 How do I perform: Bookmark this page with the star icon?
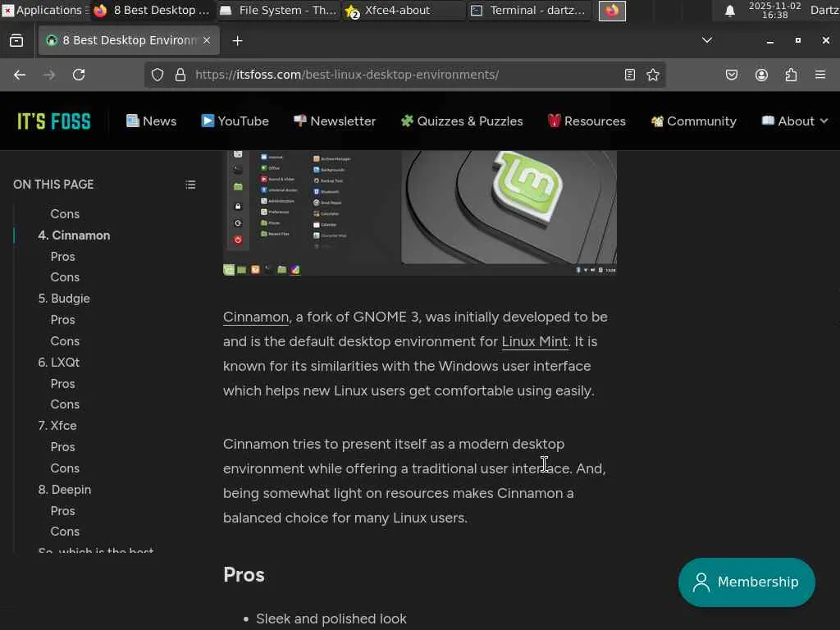point(652,75)
